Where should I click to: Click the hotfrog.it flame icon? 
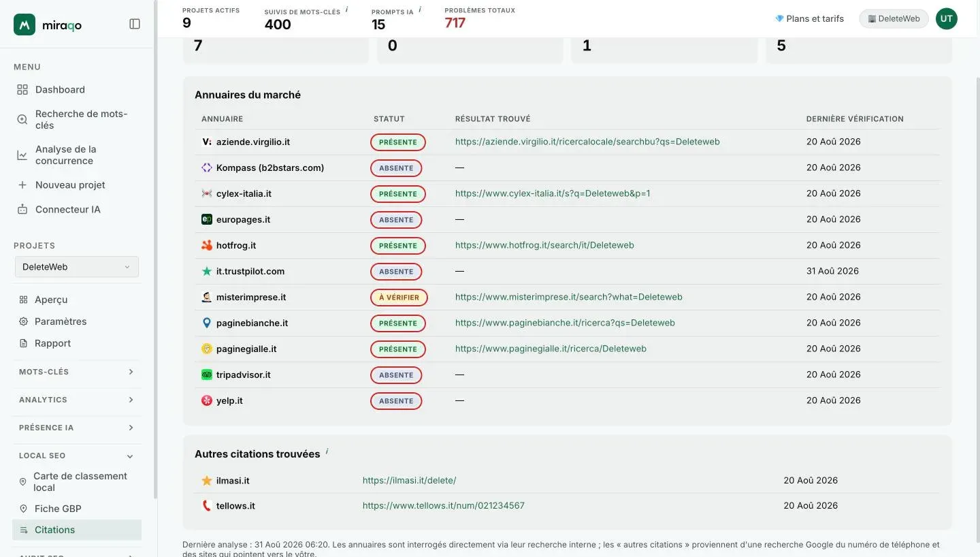click(x=207, y=245)
